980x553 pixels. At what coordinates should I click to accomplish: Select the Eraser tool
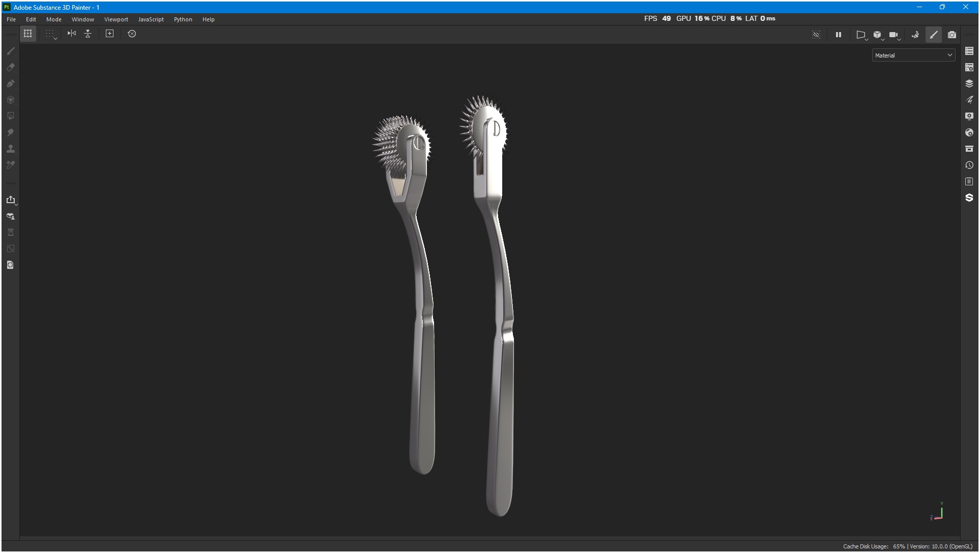point(11,67)
